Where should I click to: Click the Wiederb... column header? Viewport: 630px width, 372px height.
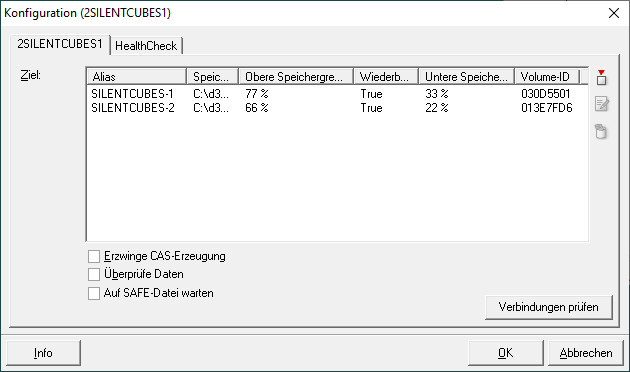[386, 76]
